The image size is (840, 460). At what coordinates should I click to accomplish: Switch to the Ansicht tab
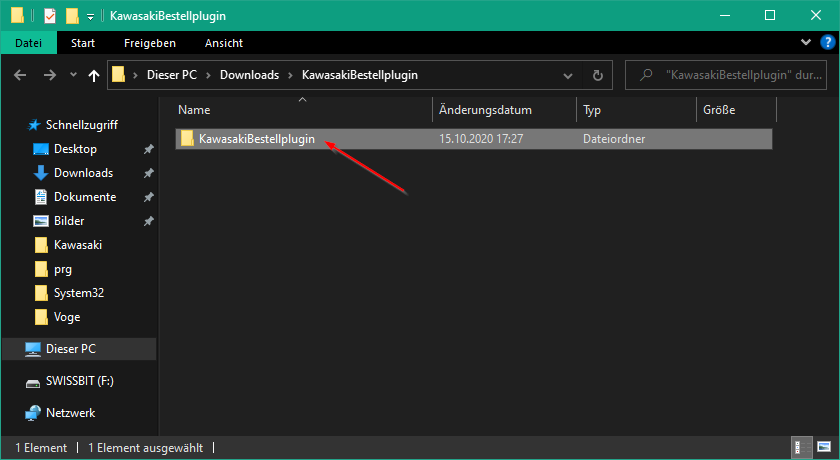pos(224,43)
